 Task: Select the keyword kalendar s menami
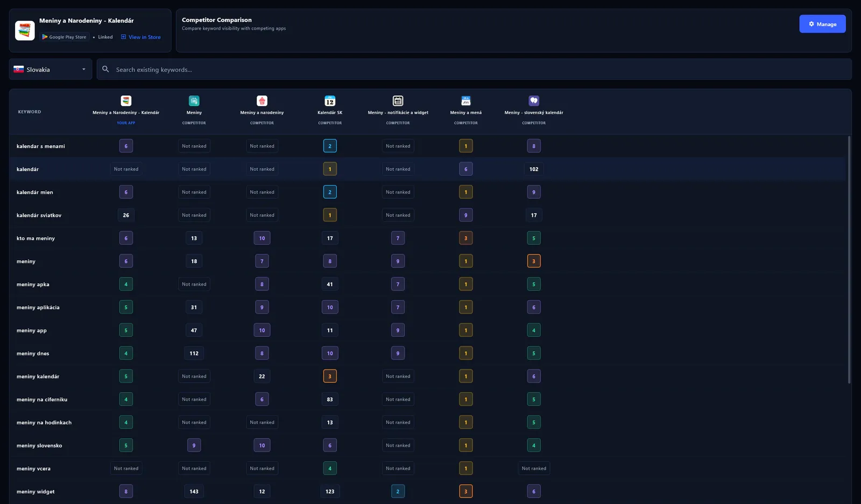(x=41, y=146)
